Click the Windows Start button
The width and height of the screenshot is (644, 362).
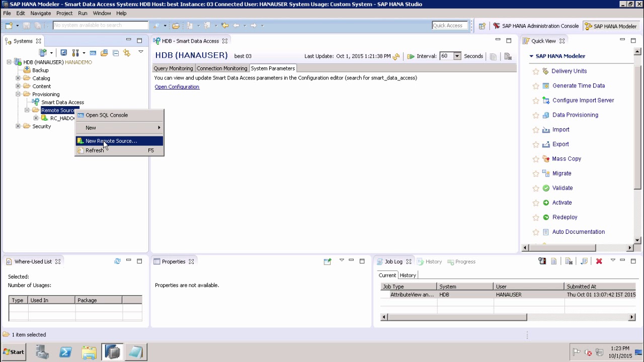coord(14,352)
